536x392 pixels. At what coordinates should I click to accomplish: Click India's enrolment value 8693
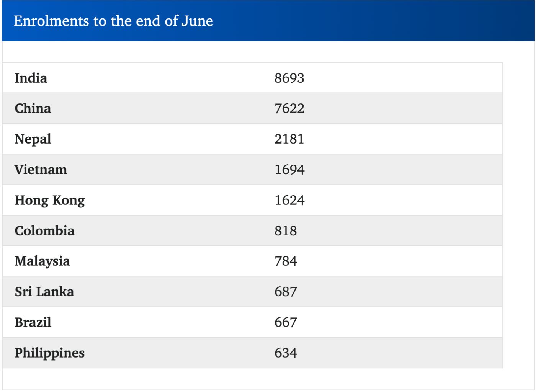pyautogui.click(x=289, y=78)
